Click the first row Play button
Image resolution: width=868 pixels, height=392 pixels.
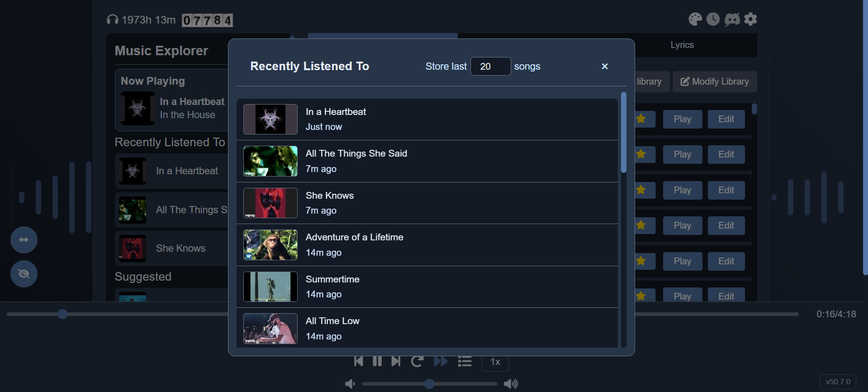coord(683,119)
